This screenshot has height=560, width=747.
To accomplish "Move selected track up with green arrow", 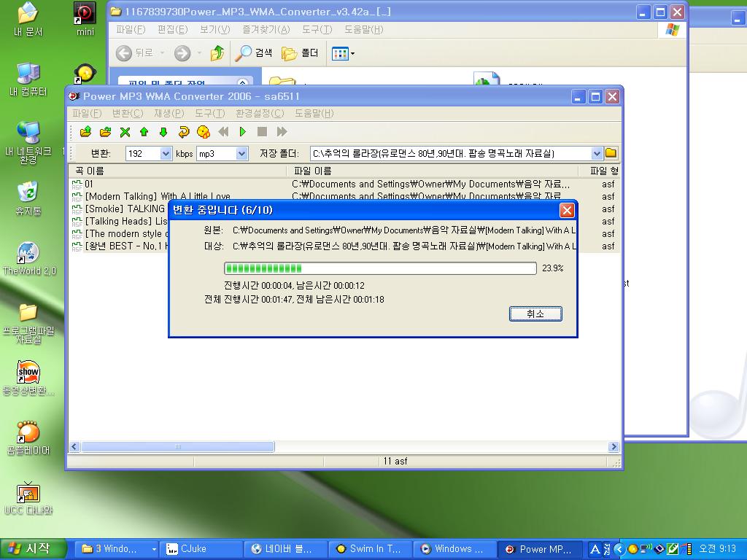I will 144,132.
